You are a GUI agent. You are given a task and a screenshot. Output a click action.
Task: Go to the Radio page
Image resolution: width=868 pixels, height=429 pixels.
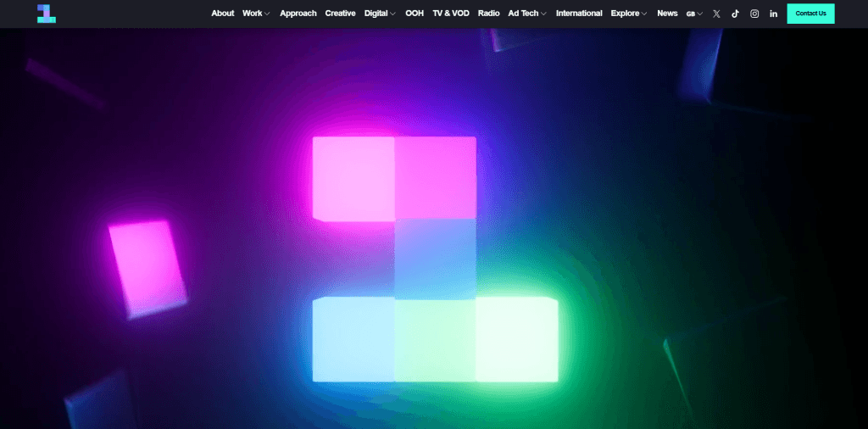[x=489, y=14]
